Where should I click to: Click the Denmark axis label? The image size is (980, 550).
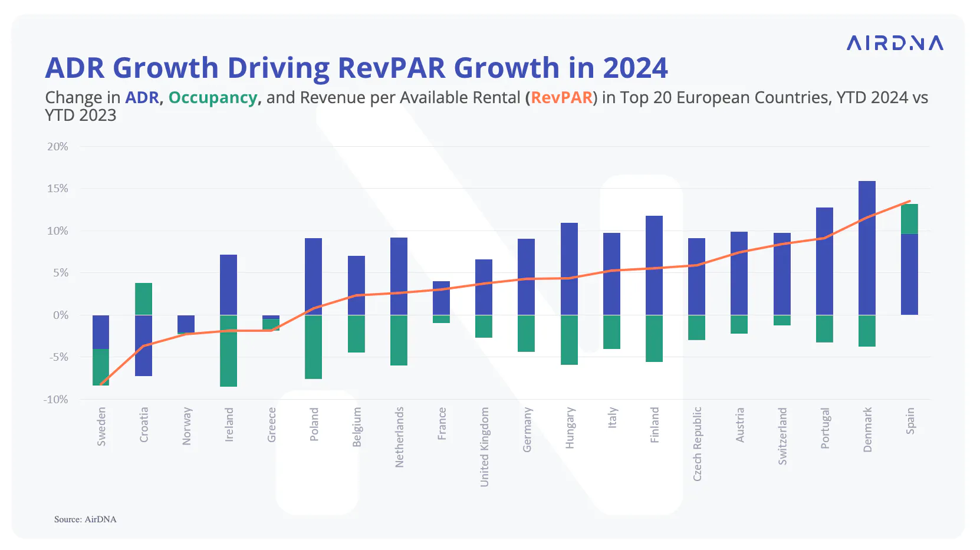867,430
